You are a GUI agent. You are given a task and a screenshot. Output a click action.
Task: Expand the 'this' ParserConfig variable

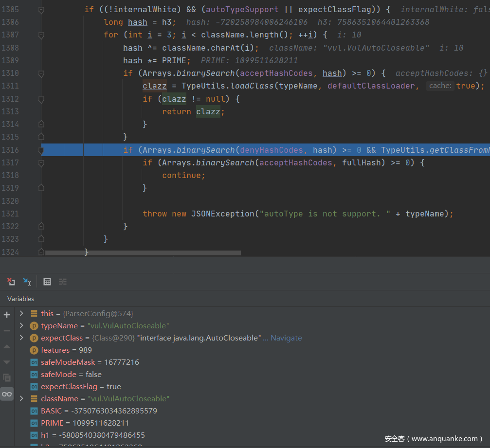(21, 313)
